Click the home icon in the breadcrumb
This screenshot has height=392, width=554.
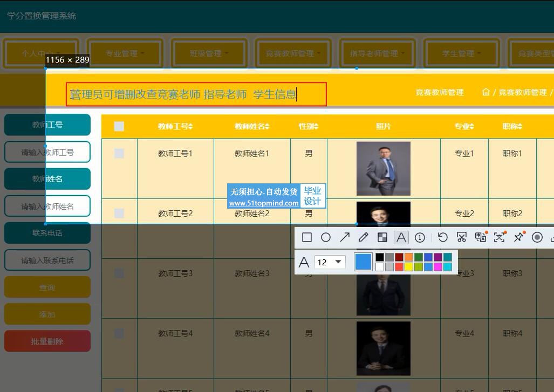click(486, 92)
